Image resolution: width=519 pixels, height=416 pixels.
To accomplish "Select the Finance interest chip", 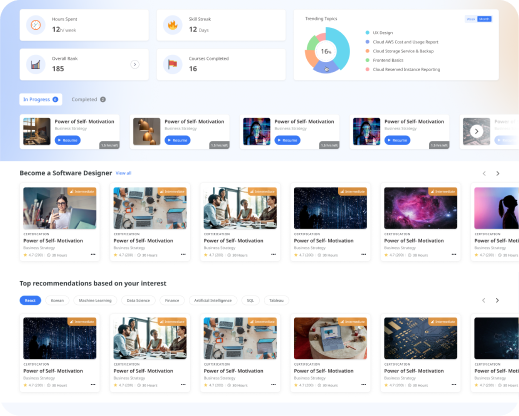I will pyautogui.click(x=172, y=300).
